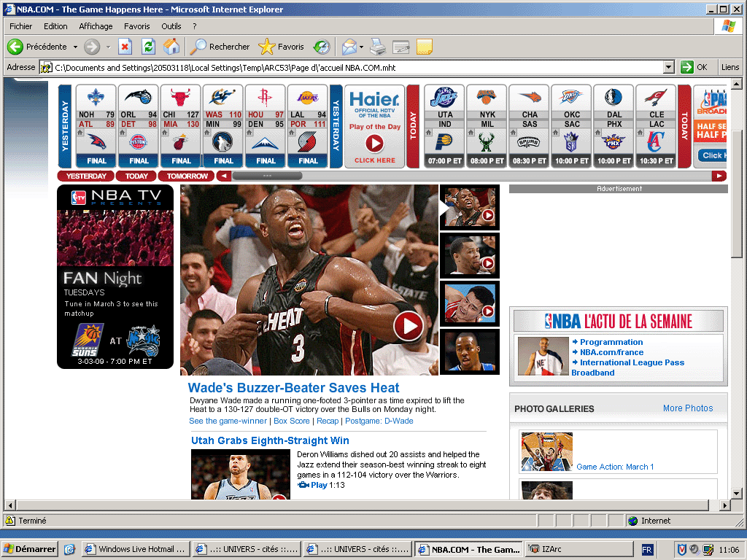Click the Programmation link
Screen dimensions: 747x560
coord(611,342)
